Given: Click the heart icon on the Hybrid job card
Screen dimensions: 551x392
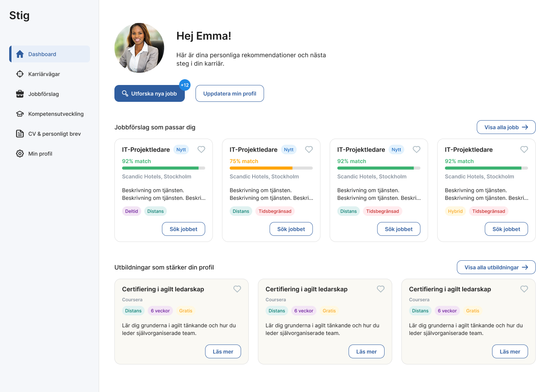Looking at the screenshot, I should tap(524, 149).
